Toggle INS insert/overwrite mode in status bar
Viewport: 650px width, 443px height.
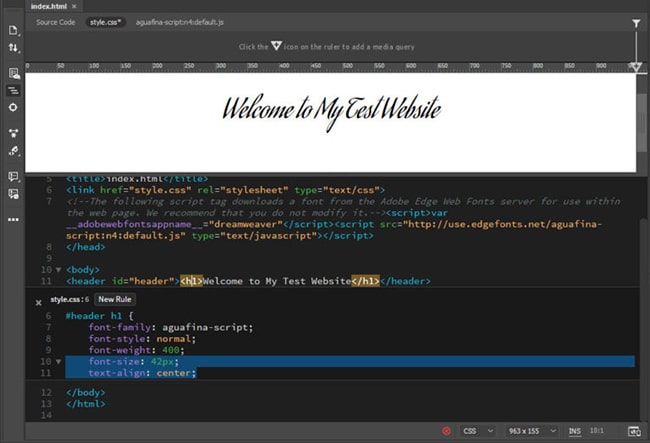click(575, 431)
